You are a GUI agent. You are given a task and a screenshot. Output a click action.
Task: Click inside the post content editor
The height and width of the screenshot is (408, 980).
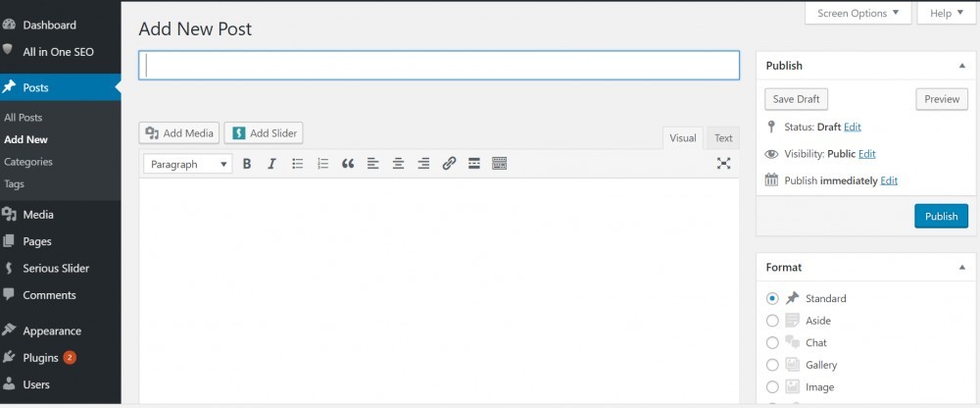439,291
